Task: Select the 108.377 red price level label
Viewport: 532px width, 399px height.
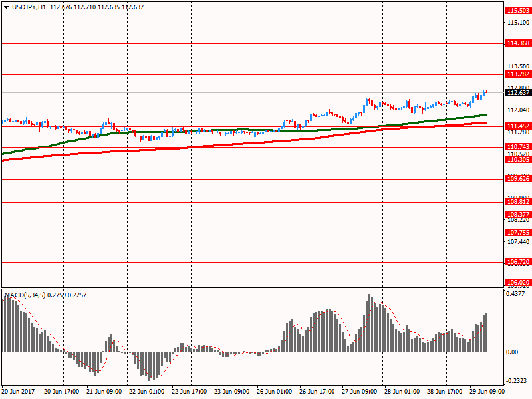Action: pyautogui.click(x=518, y=215)
